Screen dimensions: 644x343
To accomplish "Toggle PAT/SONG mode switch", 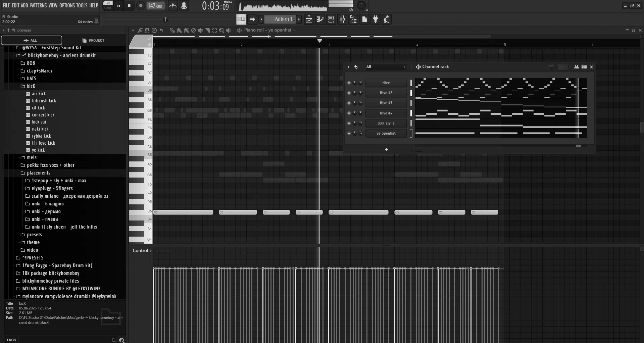I will pyautogui.click(x=108, y=5).
